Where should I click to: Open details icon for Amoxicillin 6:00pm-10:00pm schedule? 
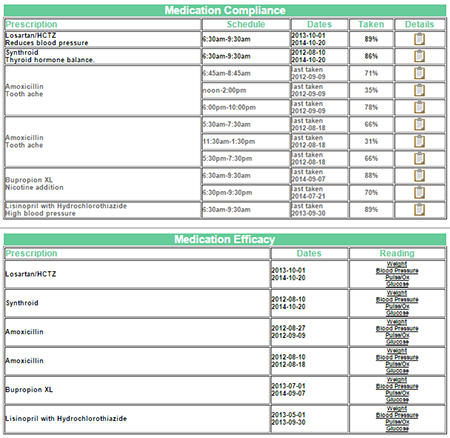coord(419,107)
